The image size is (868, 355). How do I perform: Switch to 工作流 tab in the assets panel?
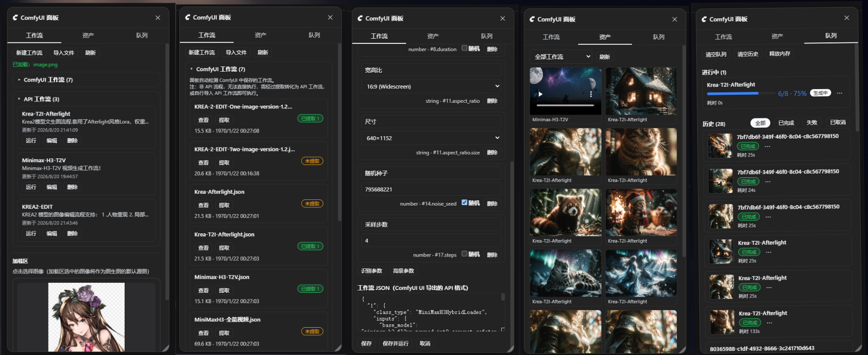[551, 37]
